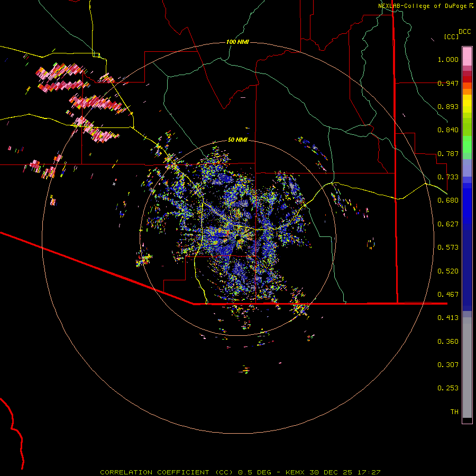Click the 0.520 scale value
Screen dimensions: 476x476
point(448,271)
